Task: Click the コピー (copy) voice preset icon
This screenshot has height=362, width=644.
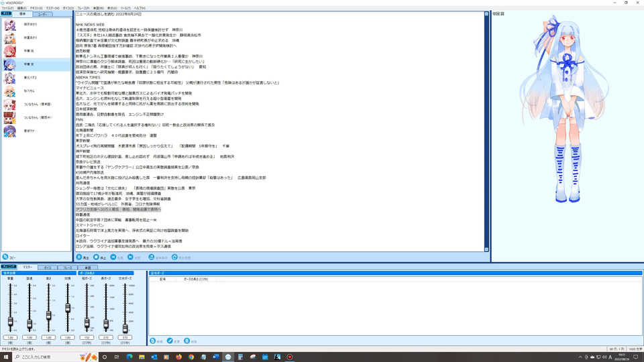Action: 5,257
